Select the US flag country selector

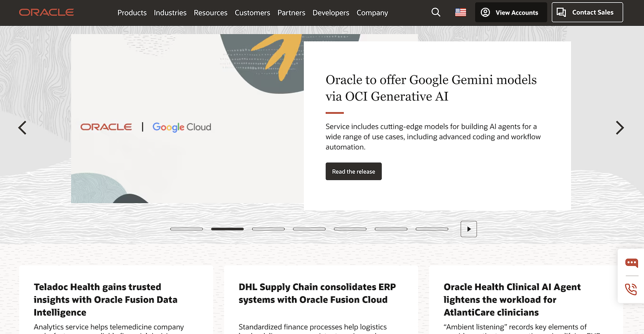pos(461,12)
